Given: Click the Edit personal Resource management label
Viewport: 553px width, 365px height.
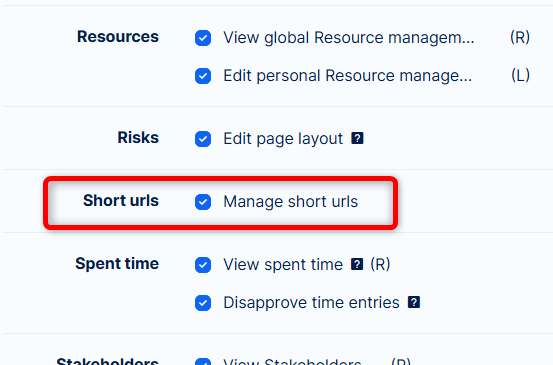Looking at the screenshot, I should pyautogui.click(x=347, y=76).
